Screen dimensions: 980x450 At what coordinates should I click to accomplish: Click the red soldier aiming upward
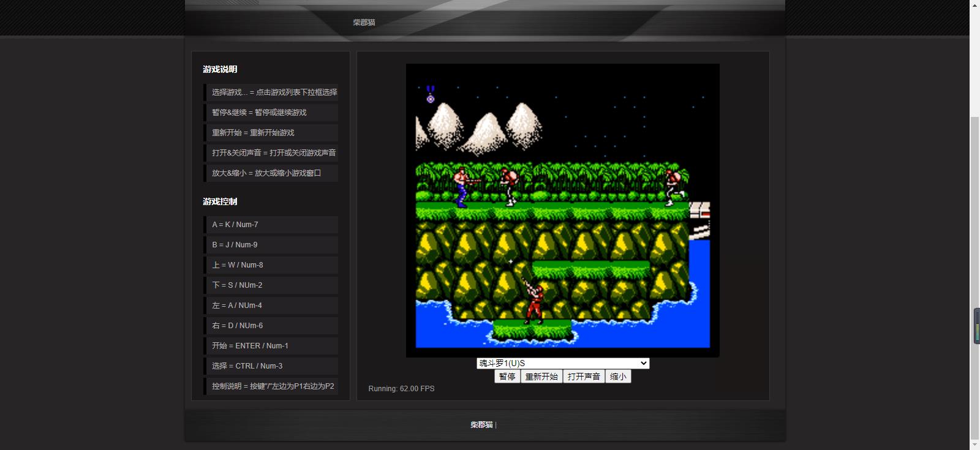[533, 301]
